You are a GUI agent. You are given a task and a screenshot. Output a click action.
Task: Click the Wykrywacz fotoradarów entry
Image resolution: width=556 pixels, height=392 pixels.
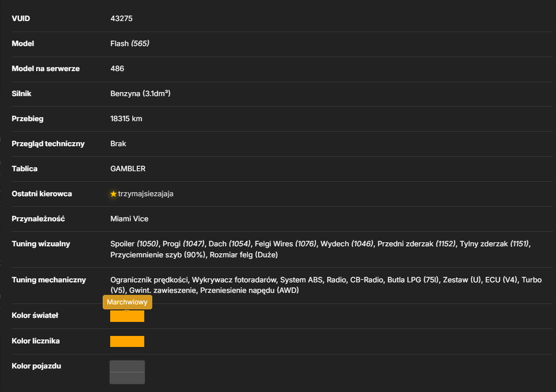234,280
